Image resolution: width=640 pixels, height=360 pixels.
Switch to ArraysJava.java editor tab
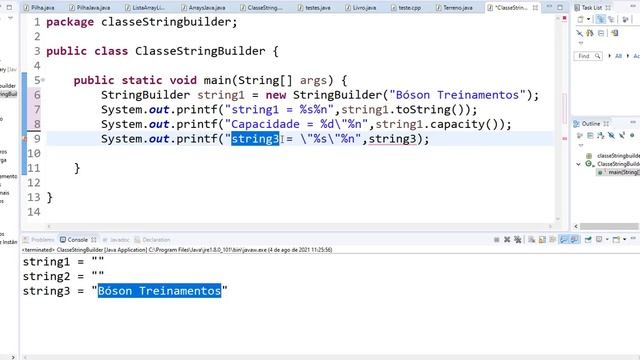[203, 8]
